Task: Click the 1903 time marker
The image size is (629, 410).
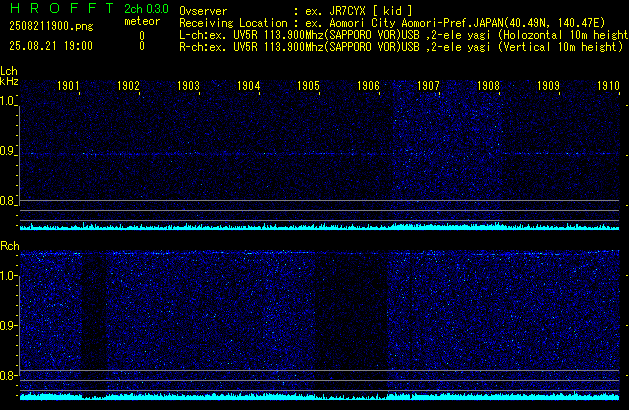Action: pos(188,86)
